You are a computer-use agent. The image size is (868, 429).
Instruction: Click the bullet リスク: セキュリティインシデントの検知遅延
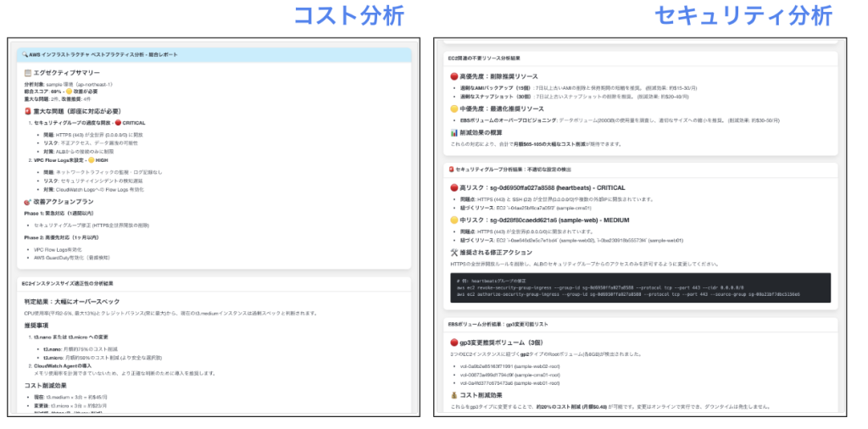pyautogui.click(x=93, y=181)
